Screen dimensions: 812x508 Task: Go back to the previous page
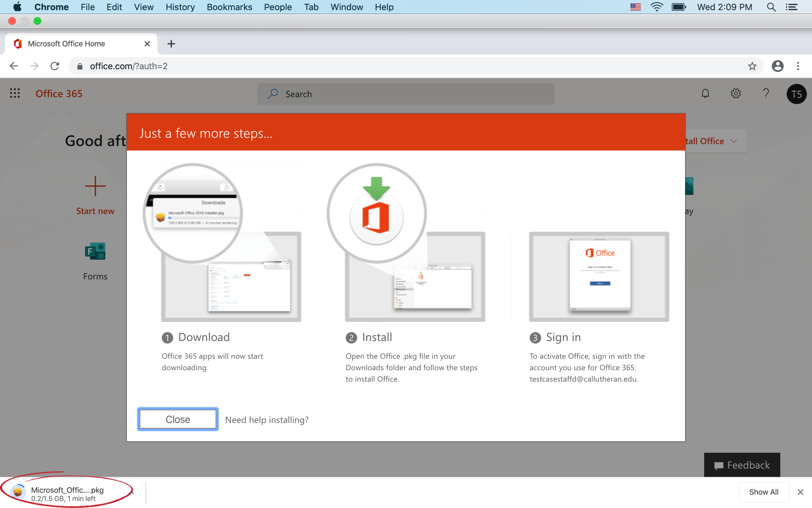(14, 66)
